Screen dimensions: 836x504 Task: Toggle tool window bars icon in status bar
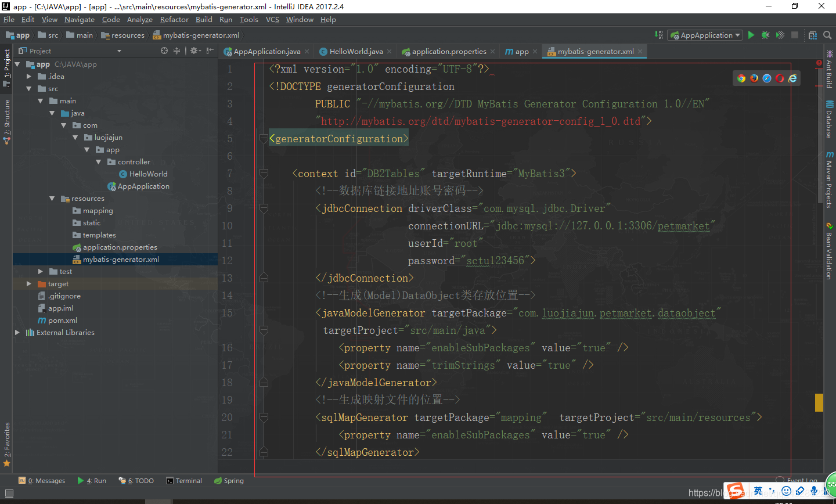(9, 494)
